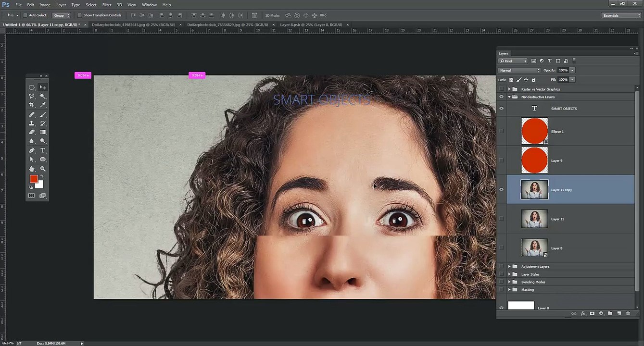This screenshot has width=644, height=346.
Task: Open the Fill slider dropdown
Action: [572, 80]
